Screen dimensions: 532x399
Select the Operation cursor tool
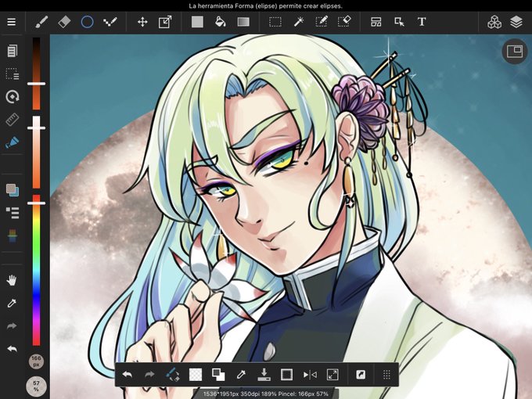click(x=399, y=22)
